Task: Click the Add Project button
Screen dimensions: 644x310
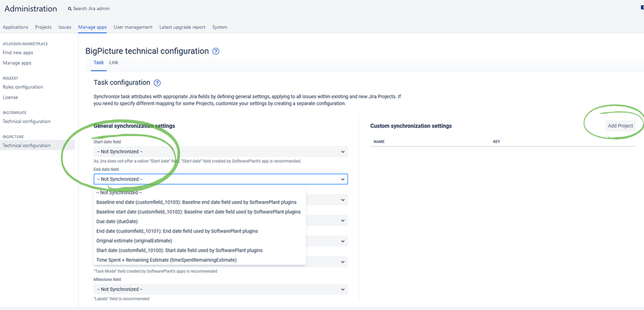Action: [x=621, y=126]
